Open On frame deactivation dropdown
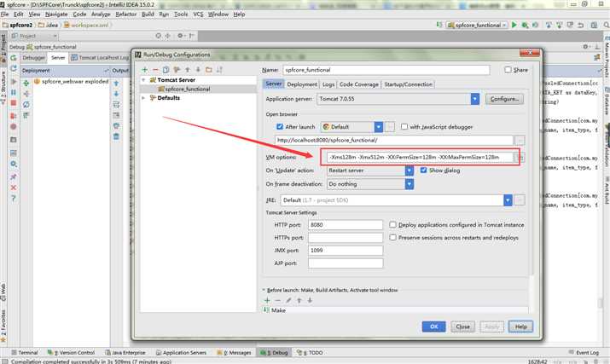The width and height of the screenshot is (610, 364). (x=410, y=184)
